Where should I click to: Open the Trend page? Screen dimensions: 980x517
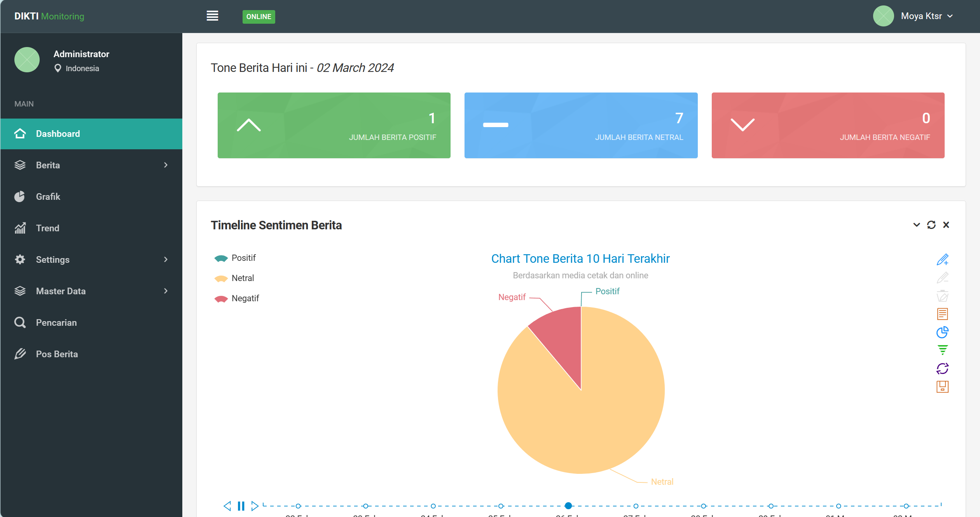tap(91, 228)
